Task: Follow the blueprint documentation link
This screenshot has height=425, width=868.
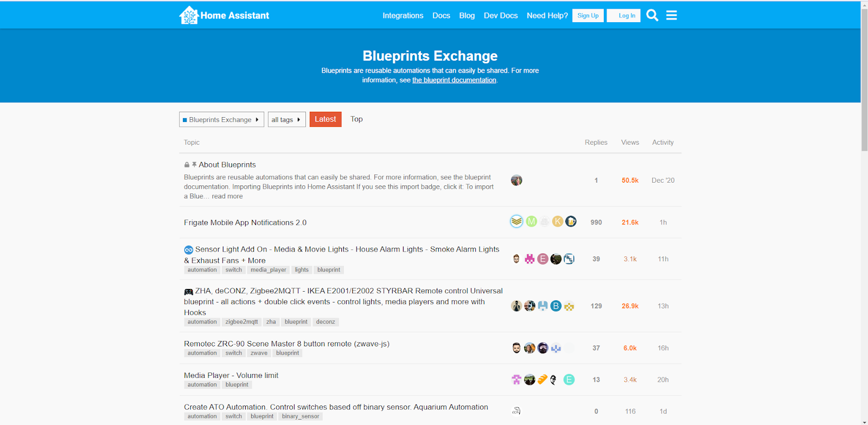Action: click(x=454, y=80)
